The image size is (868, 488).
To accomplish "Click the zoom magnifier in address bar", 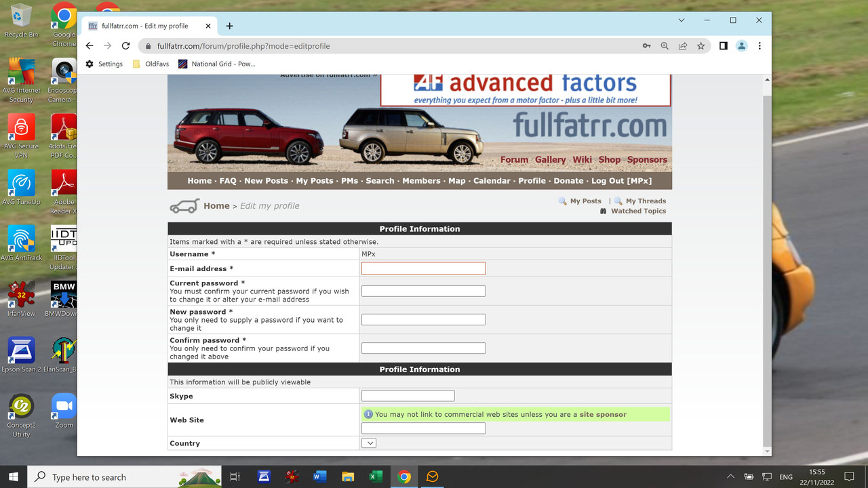I will tap(665, 46).
